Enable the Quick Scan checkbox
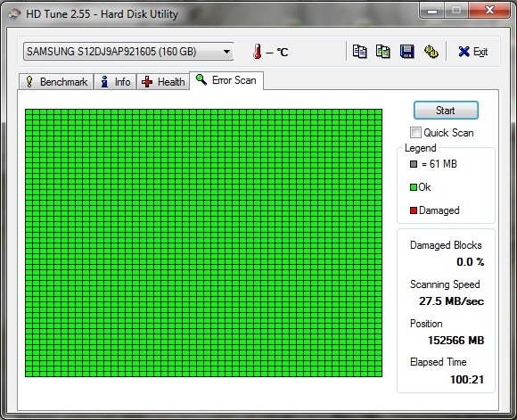This screenshot has height=420, width=517. coord(415,133)
